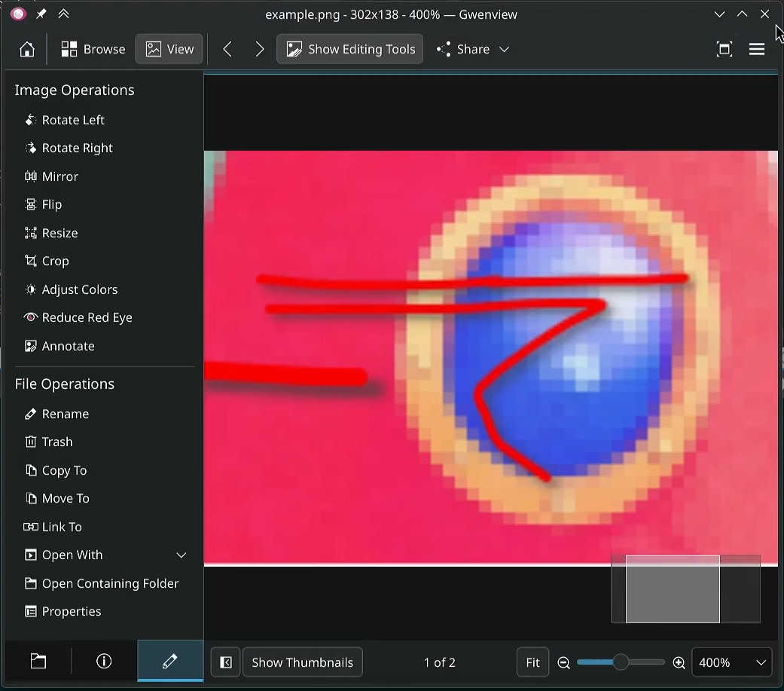Click the File Operations heading

65,384
